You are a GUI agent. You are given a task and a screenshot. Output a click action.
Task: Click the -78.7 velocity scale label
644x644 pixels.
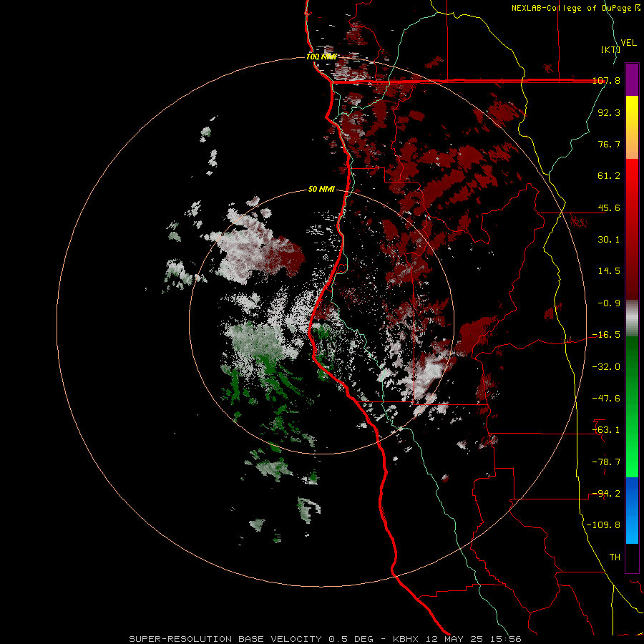tap(606, 462)
